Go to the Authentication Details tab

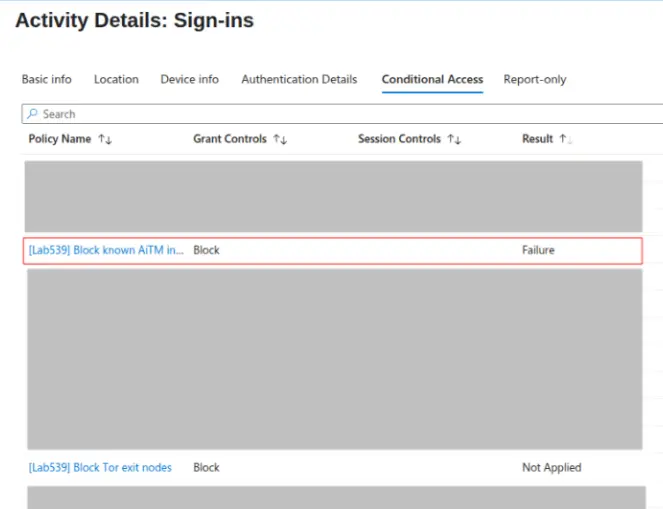pos(299,79)
